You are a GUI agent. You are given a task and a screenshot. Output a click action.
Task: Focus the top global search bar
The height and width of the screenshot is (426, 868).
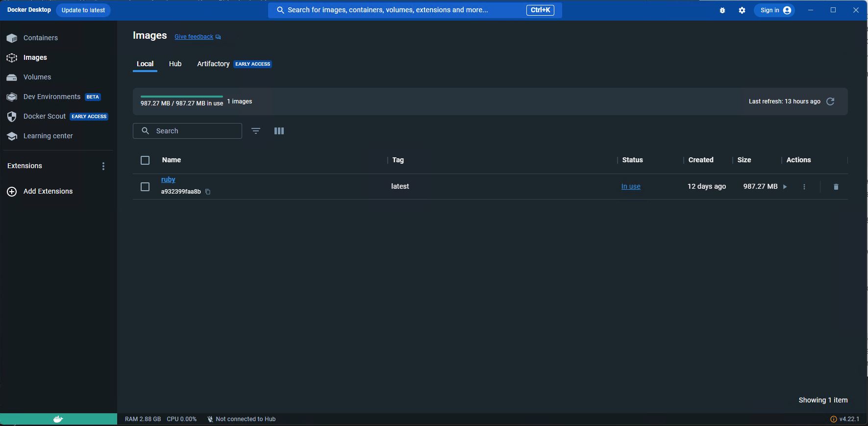415,10
